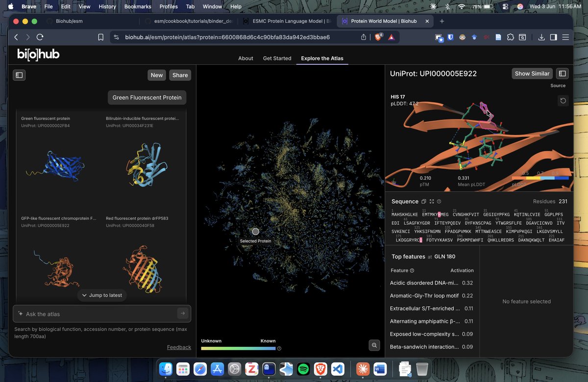588x382 pixels.
Task: Toggle the left chat sidebar panel icon
Action: (x=19, y=75)
